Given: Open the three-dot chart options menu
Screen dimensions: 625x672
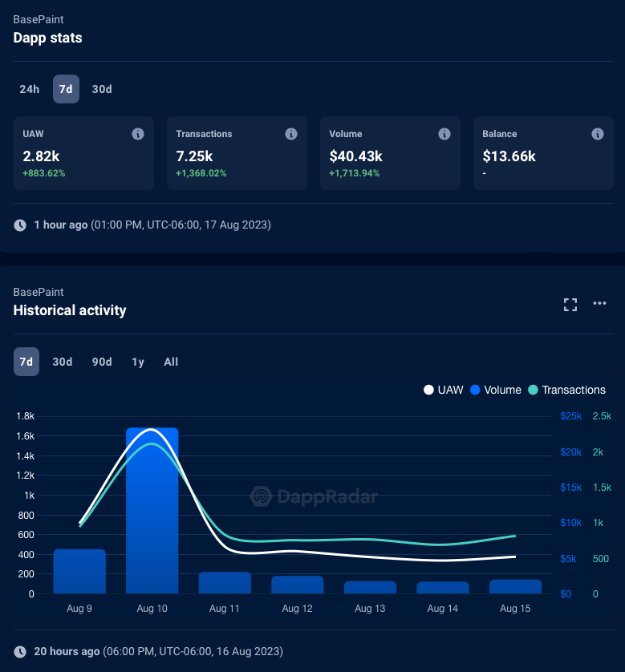Looking at the screenshot, I should pyautogui.click(x=599, y=303).
